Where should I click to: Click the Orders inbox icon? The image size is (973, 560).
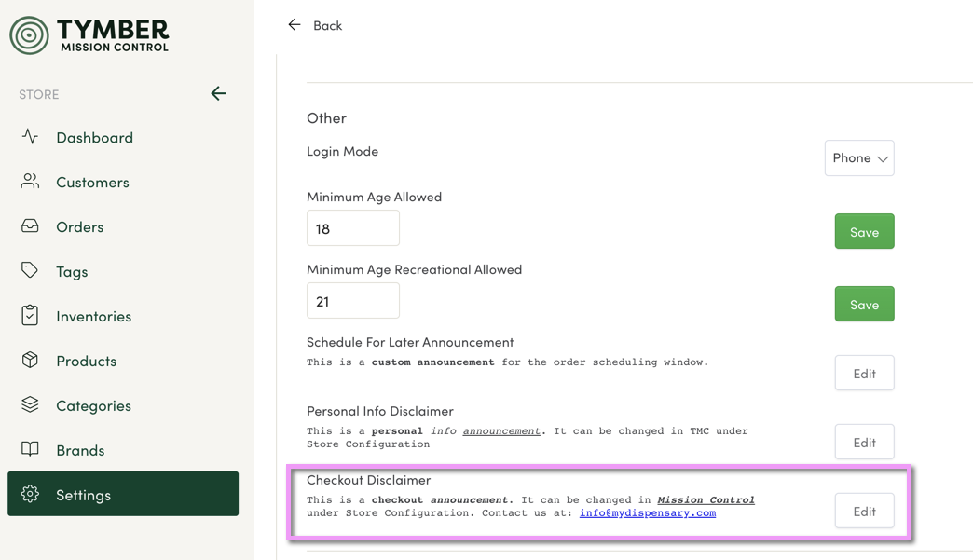(30, 226)
